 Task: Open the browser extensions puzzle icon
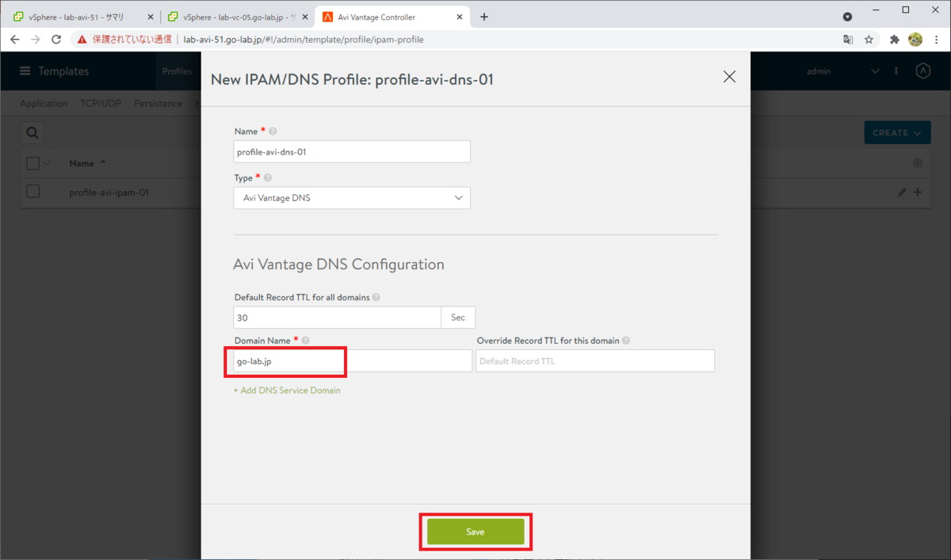895,39
